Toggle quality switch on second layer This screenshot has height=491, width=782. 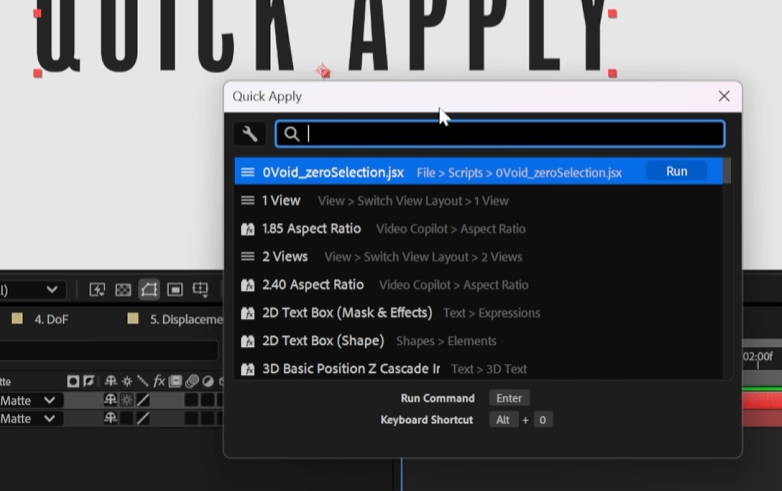point(143,418)
